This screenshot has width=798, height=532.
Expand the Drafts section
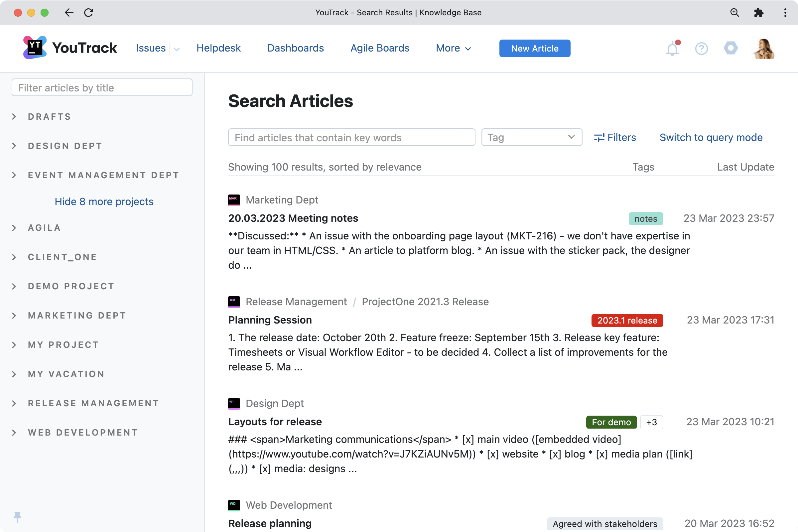point(14,117)
